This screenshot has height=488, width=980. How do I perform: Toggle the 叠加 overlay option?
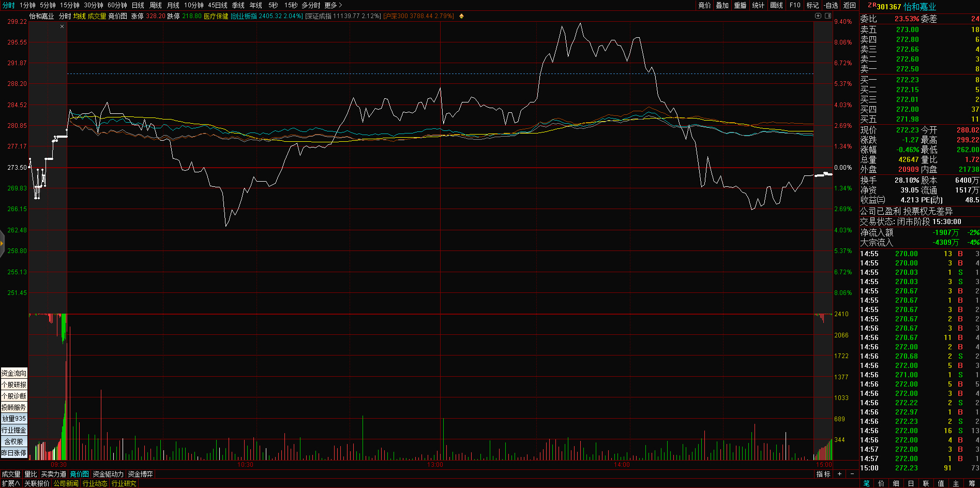pos(722,5)
